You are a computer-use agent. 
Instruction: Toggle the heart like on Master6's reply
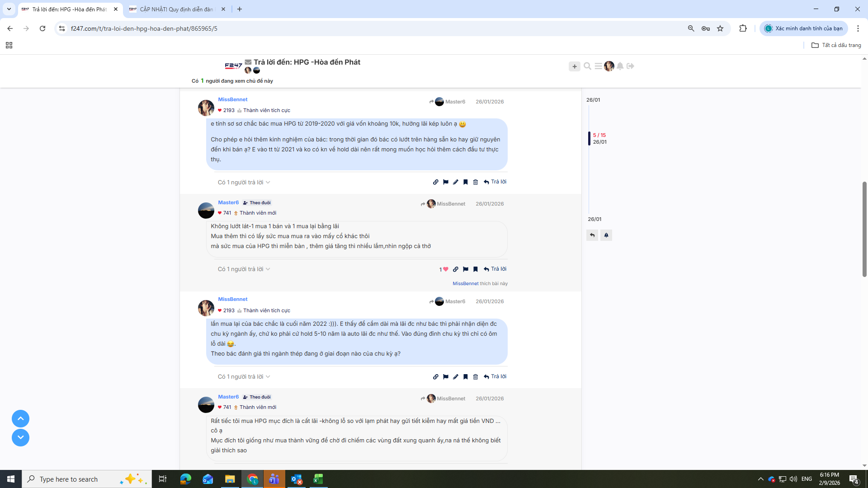[445, 269]
